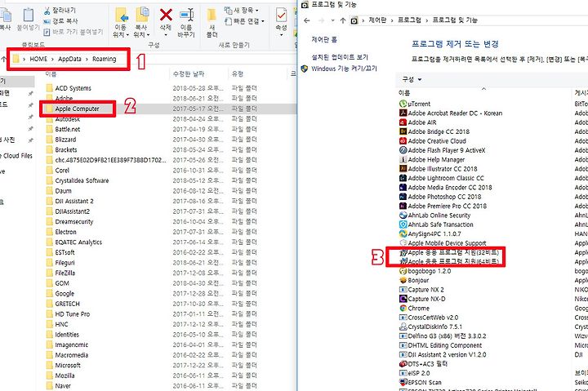The image size is (588, 391).
Task: Open the New item (새 항목) dropdown
Action: (242, 10)
